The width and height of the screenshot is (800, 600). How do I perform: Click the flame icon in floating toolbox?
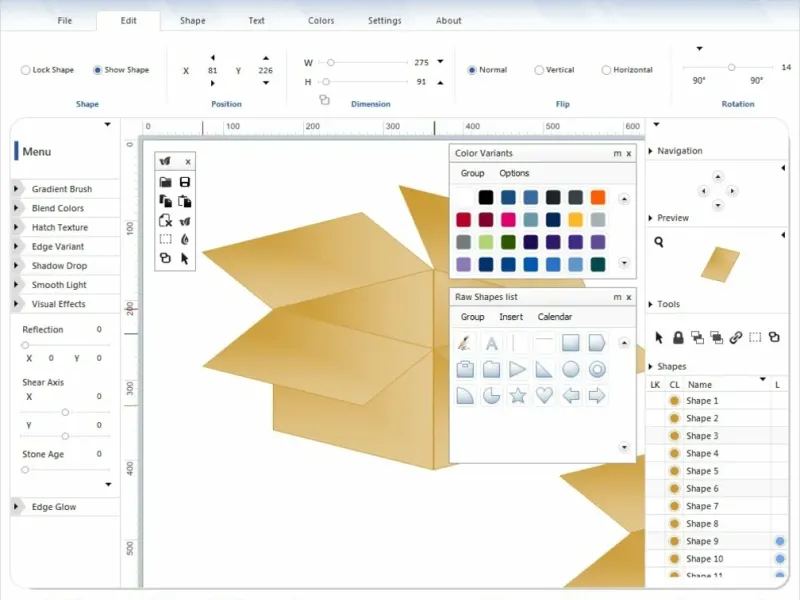coord(185,239)
